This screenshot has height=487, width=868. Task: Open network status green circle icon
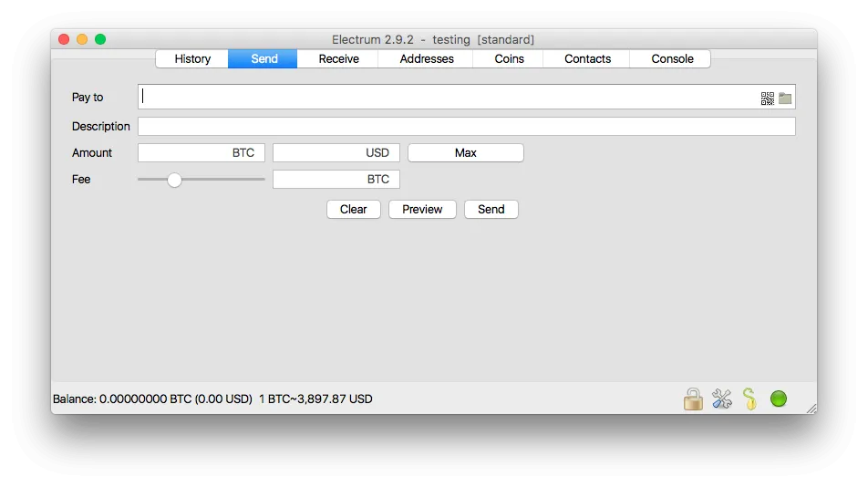pyautogui.click(x=779, y=399)
